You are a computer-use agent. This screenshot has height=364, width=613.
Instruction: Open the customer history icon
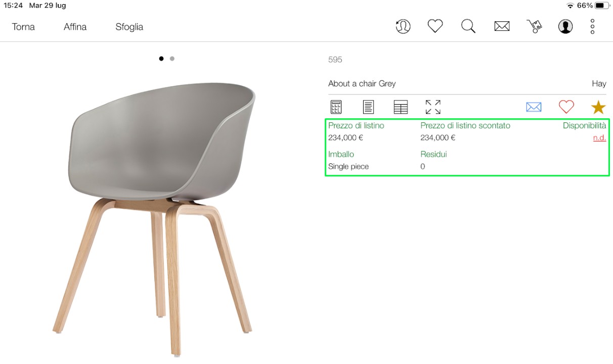403,26
